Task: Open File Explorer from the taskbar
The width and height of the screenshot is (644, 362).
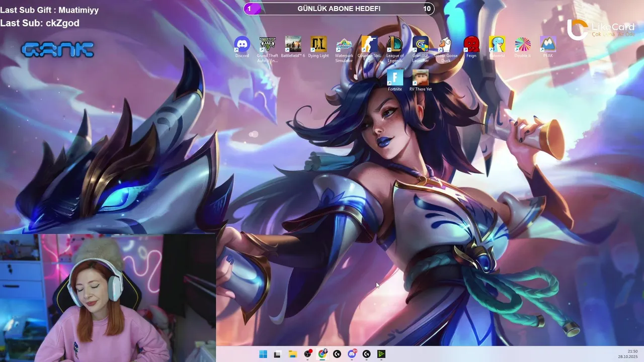Action: click(292, 354)
